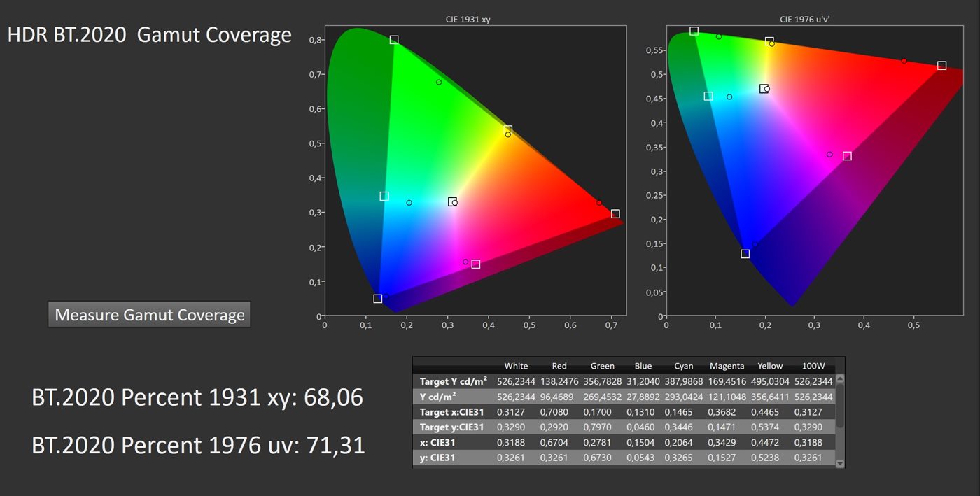This screenshot has width=980, height=496.
Task: Click blue target square in CIE 1931 chart
Action: click(x=378, y=299)
